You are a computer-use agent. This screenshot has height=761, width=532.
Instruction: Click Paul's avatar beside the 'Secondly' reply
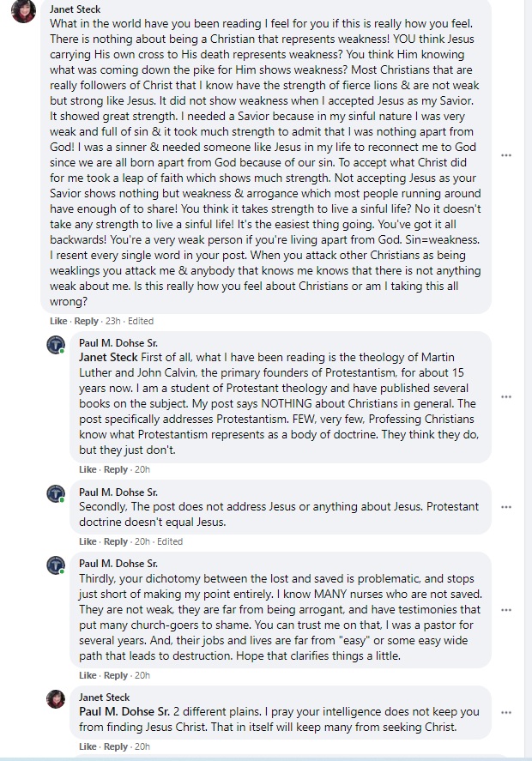[x=56, y=494]
